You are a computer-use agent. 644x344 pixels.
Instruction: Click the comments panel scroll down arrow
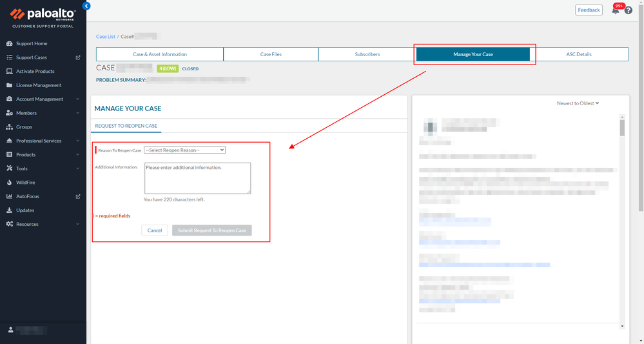click(x=622, y=326)
